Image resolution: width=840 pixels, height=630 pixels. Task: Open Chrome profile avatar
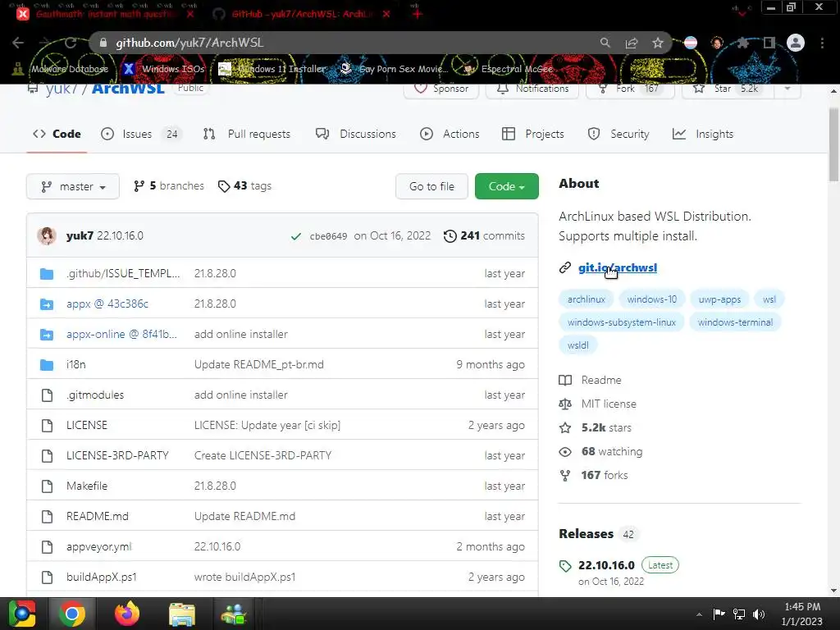[x=796, y=43]
